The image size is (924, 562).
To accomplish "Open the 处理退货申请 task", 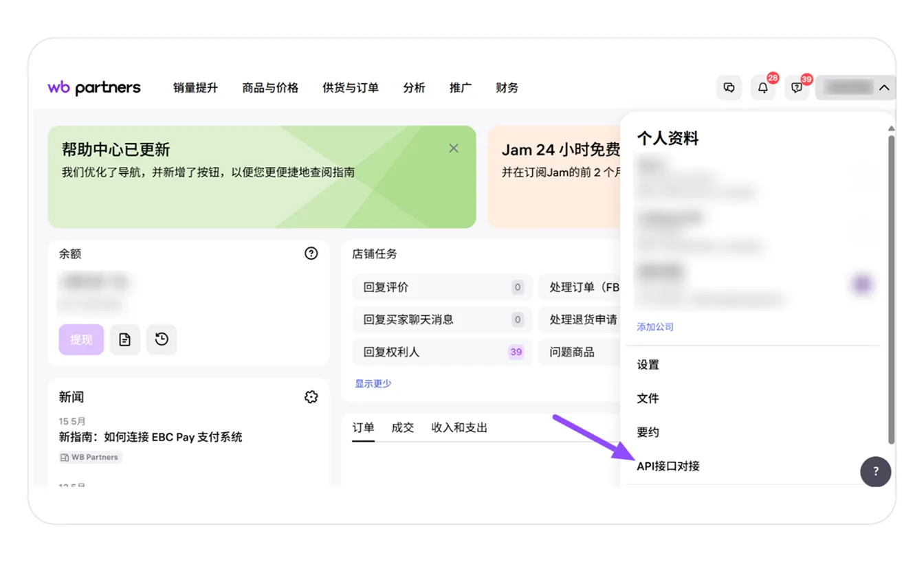I will point(580,319).
